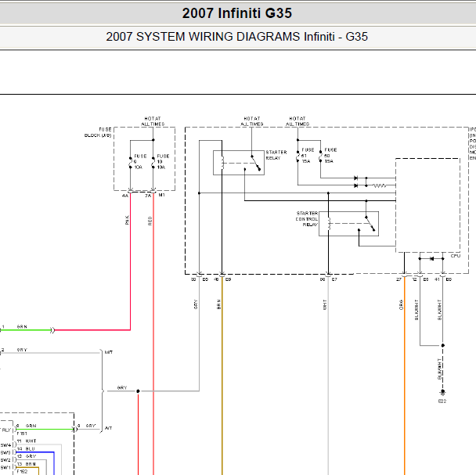476x475 pixels.
Task: Click the blue BLU wire at pin 14
Action: tap(35, 452)
